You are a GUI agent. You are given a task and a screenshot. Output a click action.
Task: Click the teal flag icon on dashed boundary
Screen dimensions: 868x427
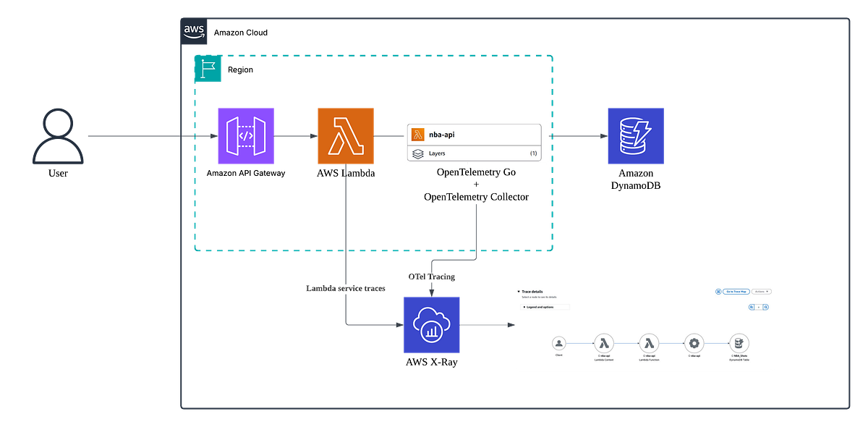208,69
